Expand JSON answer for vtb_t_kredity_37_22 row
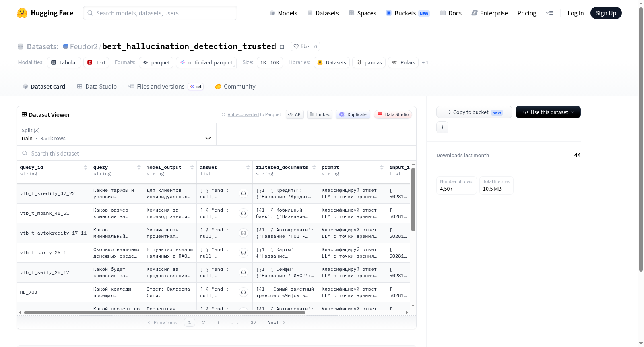The height and width of the screenshot is (347, 644). coord(244,193)
